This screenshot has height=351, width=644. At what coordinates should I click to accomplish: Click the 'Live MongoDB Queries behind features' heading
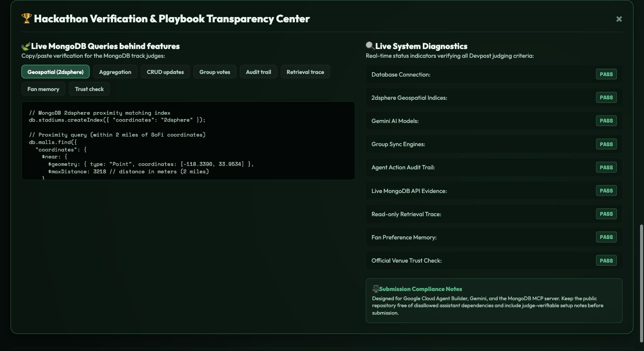click(106, 46)
